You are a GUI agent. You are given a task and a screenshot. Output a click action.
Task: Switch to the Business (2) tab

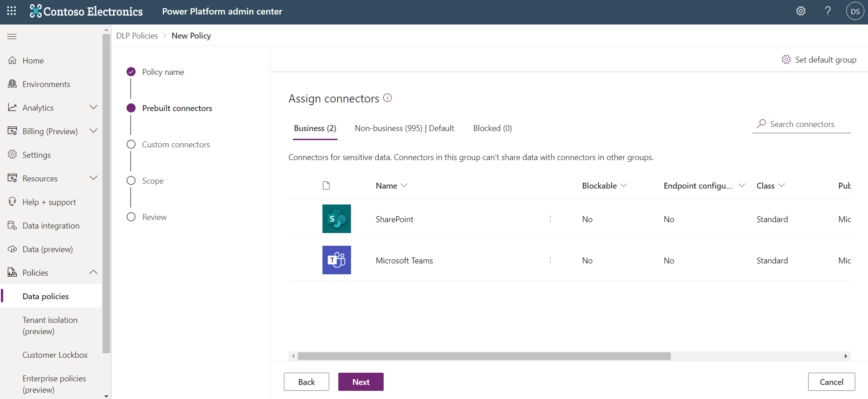pos(315,128)
